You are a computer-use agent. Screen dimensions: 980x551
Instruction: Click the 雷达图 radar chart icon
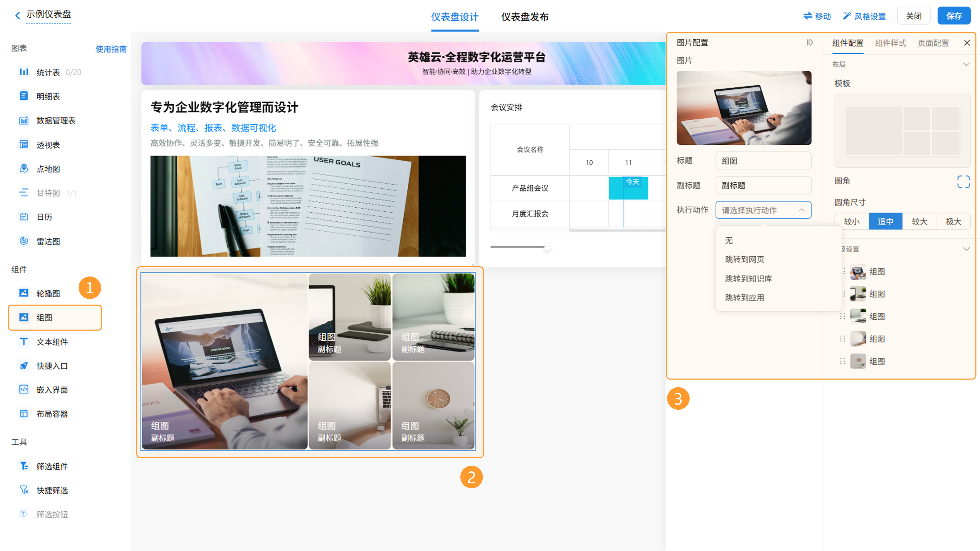pyautogui.click(x=23, y=241)
